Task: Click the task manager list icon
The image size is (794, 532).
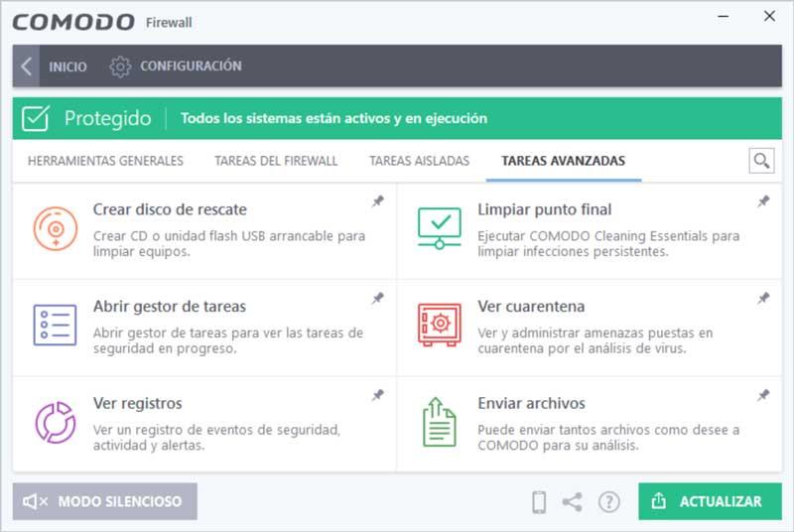Action: pos(55,325)
